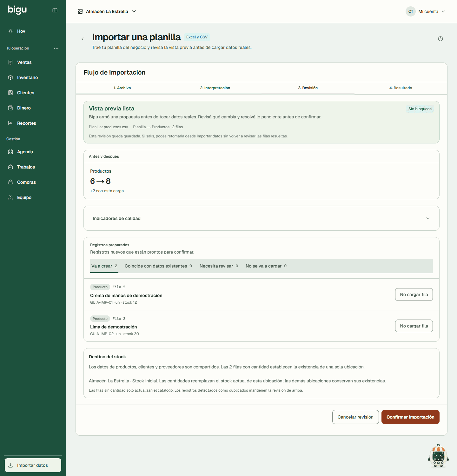This screenshot has height=476, width=457.
Task: Open the Almacén La Estrella store selector
Action: pyautogui.click(x=107, y=11)
